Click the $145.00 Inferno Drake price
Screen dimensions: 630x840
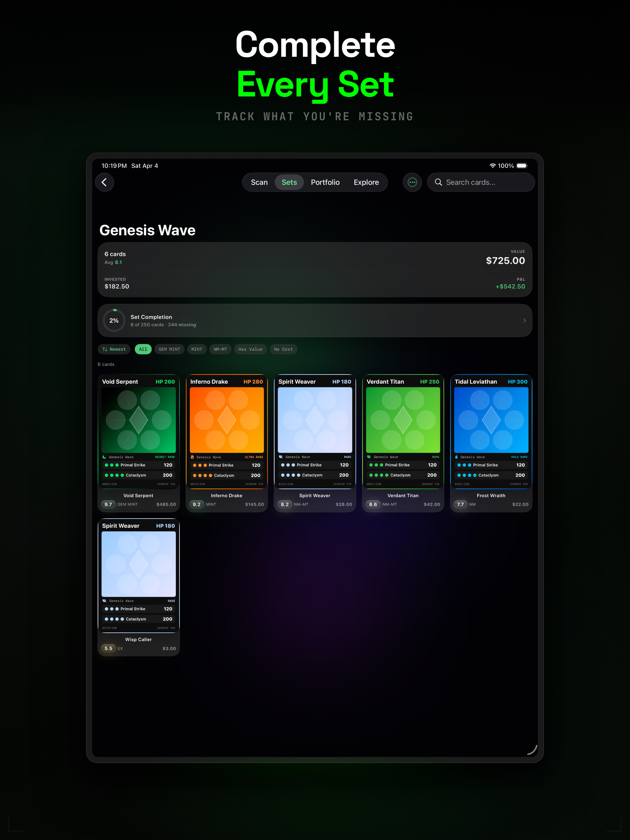[x=255, y=504]
